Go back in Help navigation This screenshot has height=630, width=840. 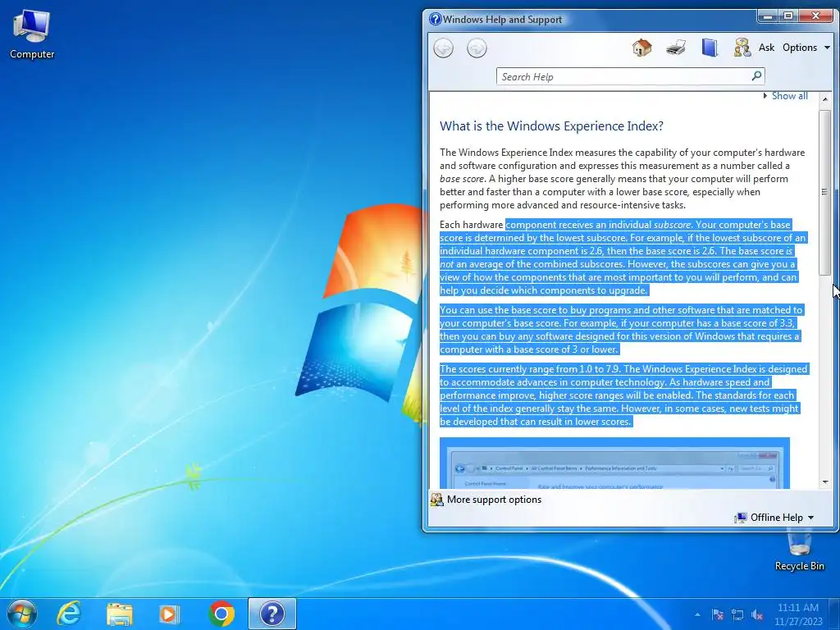pos(444,48)
